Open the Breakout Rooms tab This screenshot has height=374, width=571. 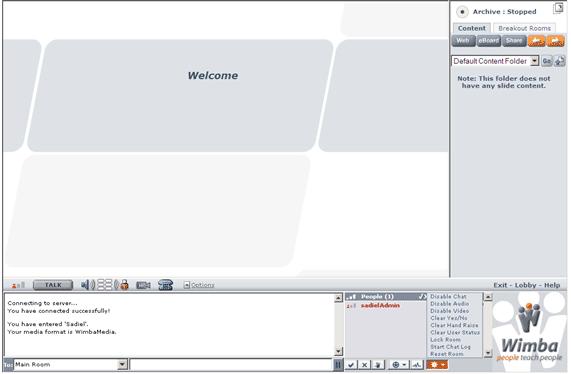(x=524, y=28)
